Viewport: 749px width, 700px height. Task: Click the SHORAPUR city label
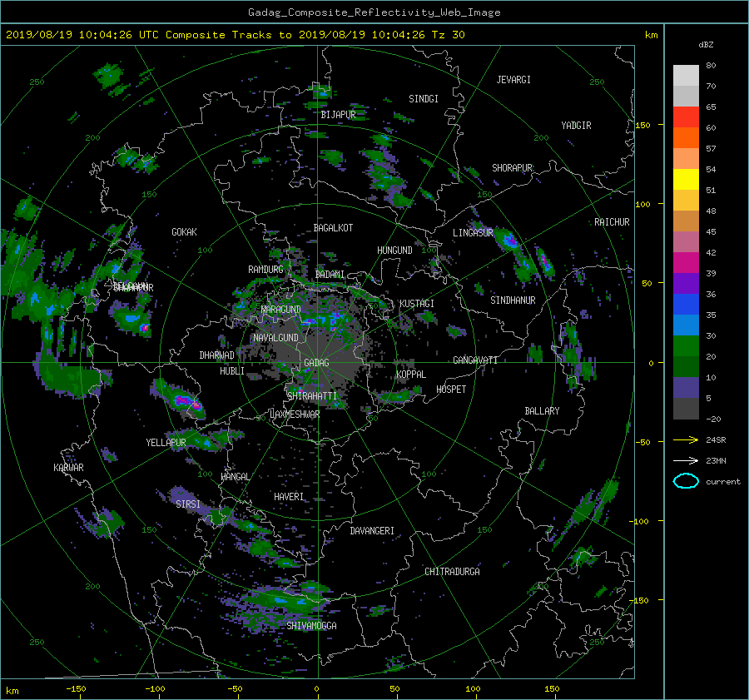[x=512, y=168]
